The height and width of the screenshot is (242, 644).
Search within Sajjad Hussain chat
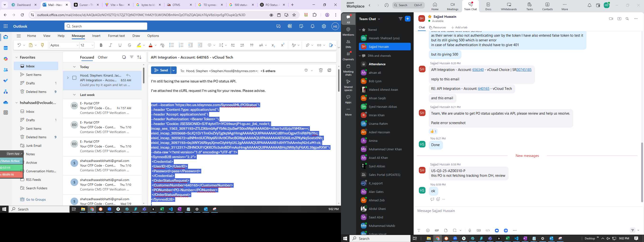click(x=627, y=19)
